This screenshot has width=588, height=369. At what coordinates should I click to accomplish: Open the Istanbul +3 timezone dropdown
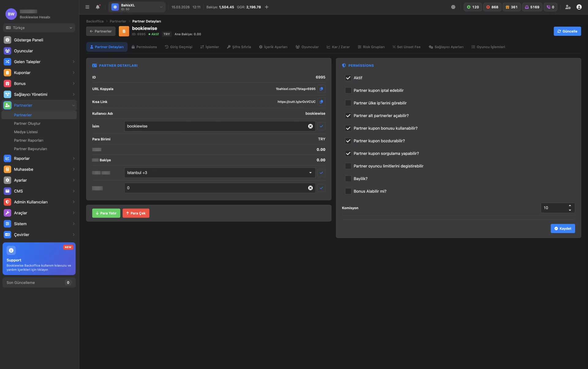pyautogui.click(x=220, y=173)
